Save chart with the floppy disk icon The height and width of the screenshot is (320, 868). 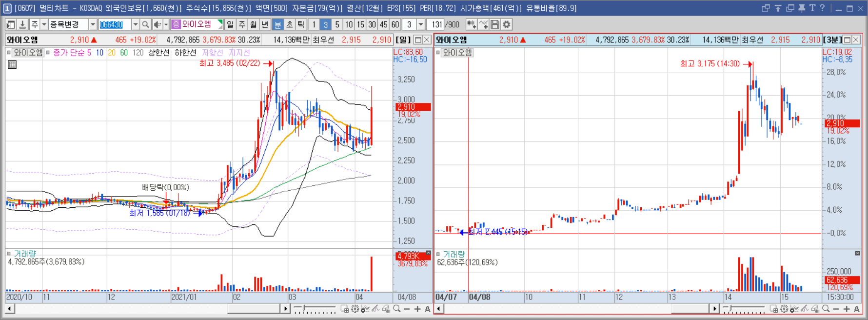[x=495, y=24]
